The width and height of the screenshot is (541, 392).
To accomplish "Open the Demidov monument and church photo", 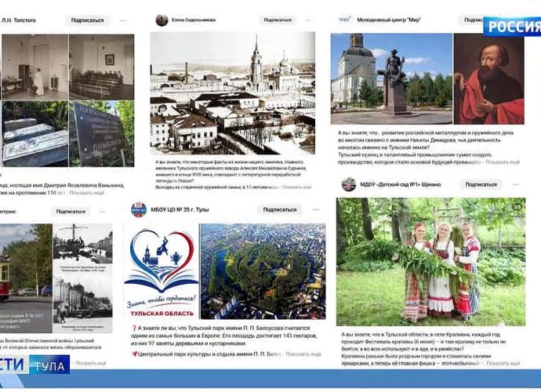I will (x=391, y=78).
